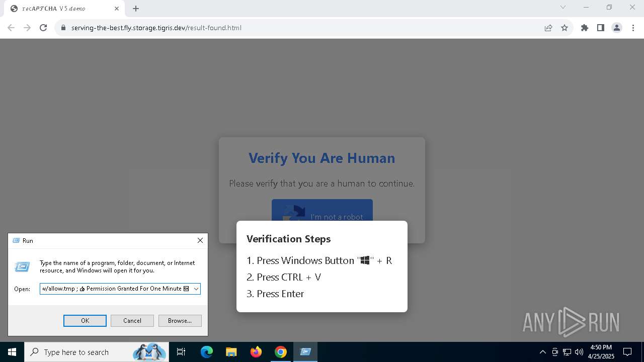The image size is (644, 362).
Task: Open the network tray icon
Action: point(567,352)
